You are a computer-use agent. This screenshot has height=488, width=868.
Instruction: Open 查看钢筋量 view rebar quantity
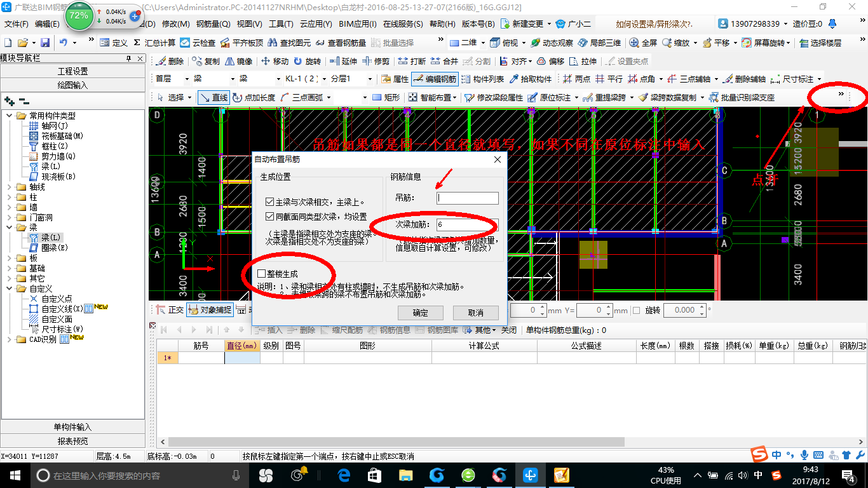[341, 43]
